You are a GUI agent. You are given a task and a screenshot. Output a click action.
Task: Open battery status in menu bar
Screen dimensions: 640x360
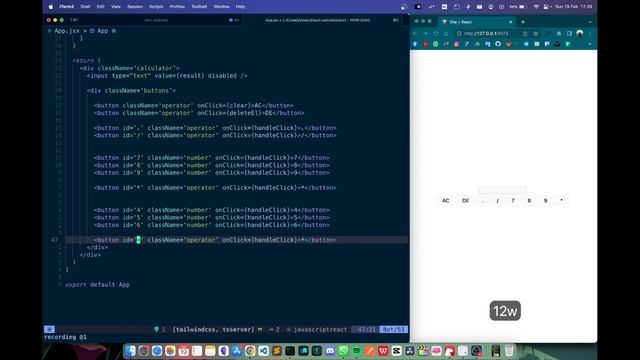(x=518, y=7)
